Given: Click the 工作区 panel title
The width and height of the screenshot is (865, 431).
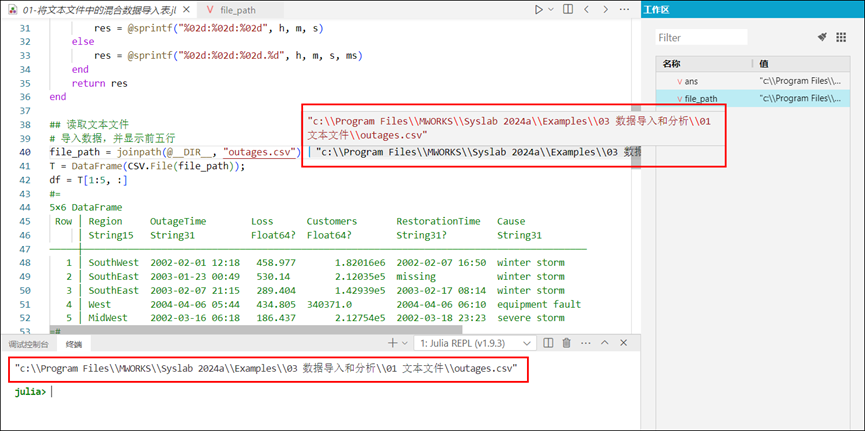Looking at the screenshot, I should (658, 9).
